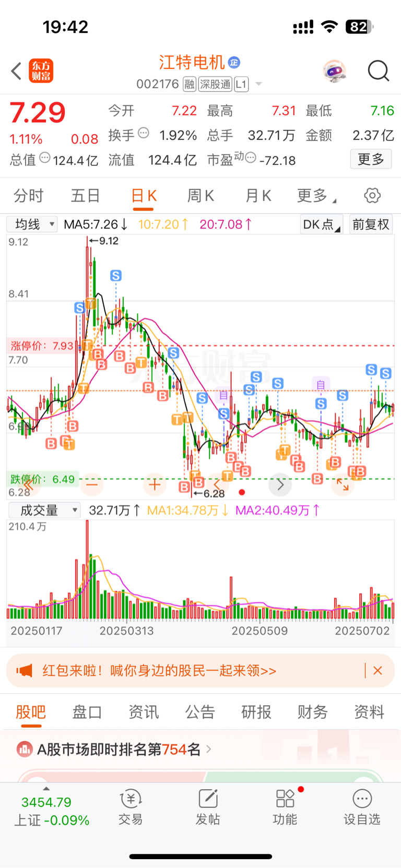This screenshot has width=401, height=868.
Task: Tap the 上证 3454.79 index ticker
Action: click(x=52, y=811)
